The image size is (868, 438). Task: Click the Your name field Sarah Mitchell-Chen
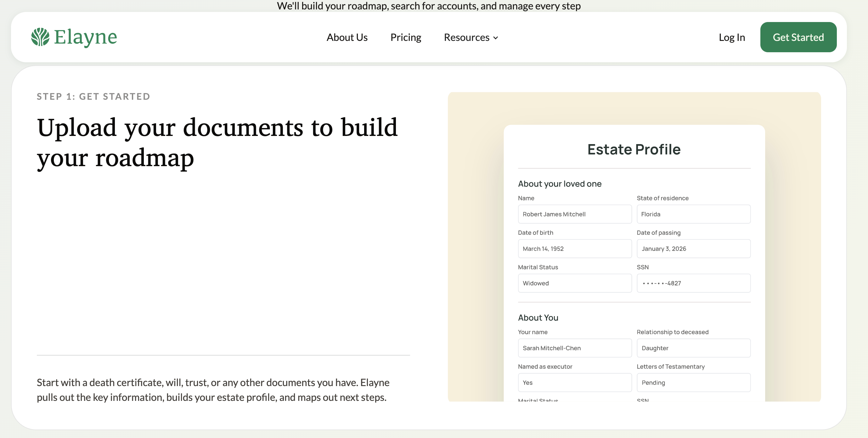pyautogui.click(x=574, y=348)
